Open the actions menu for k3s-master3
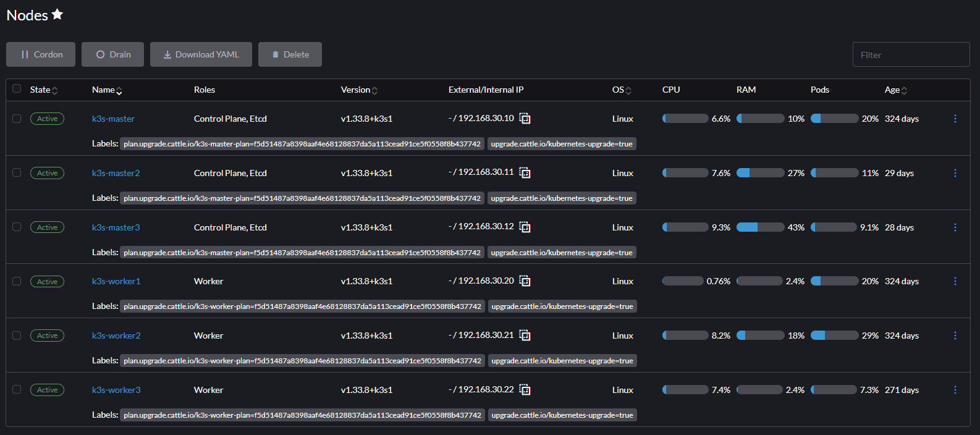This screenshot has width=980, height=435. click(x=955, y=227)
